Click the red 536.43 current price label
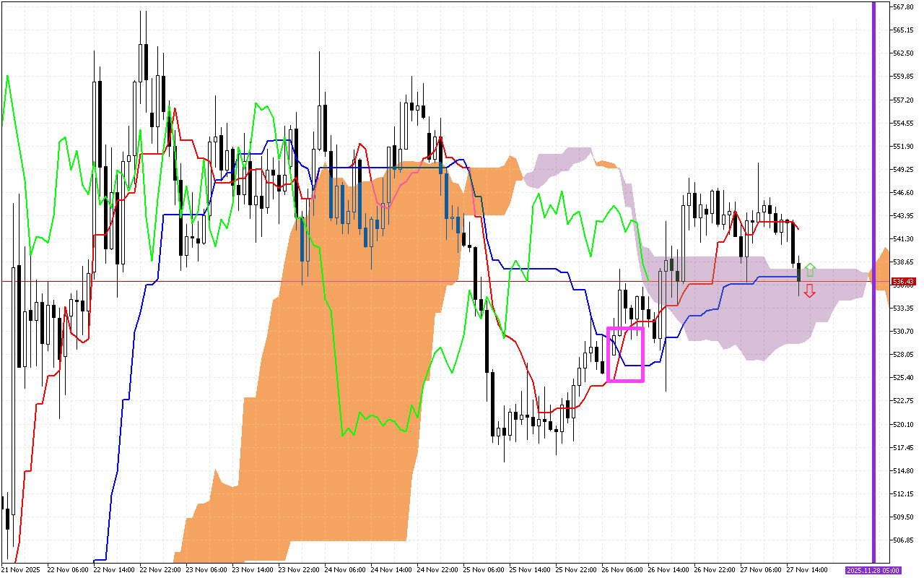This screenshot has height=578, width=924. tap(903, 281)
